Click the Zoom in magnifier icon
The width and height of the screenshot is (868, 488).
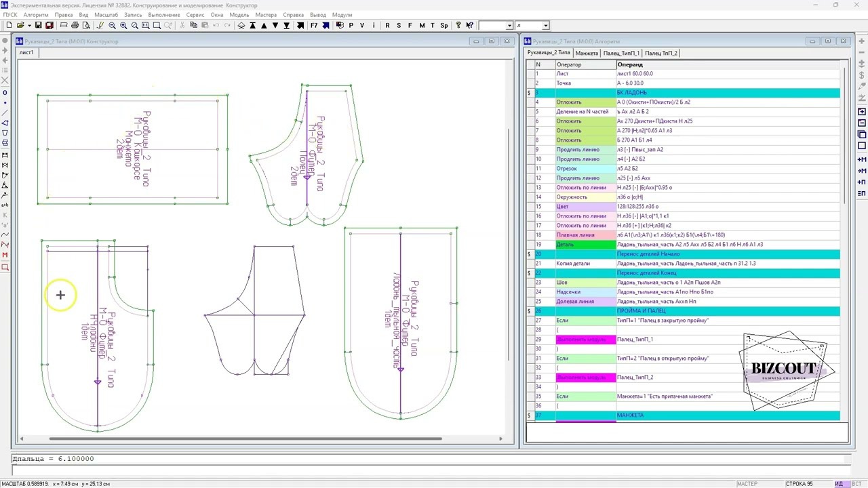tap(123, 26)
